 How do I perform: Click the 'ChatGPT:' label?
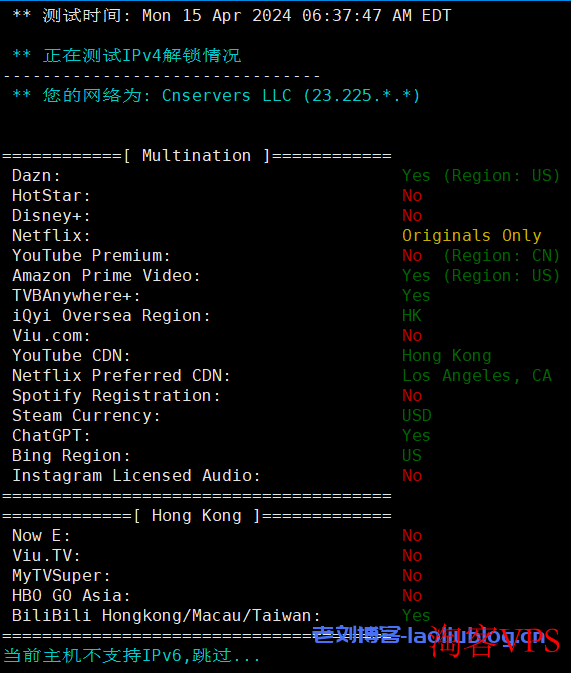click(x=51, y=435)
